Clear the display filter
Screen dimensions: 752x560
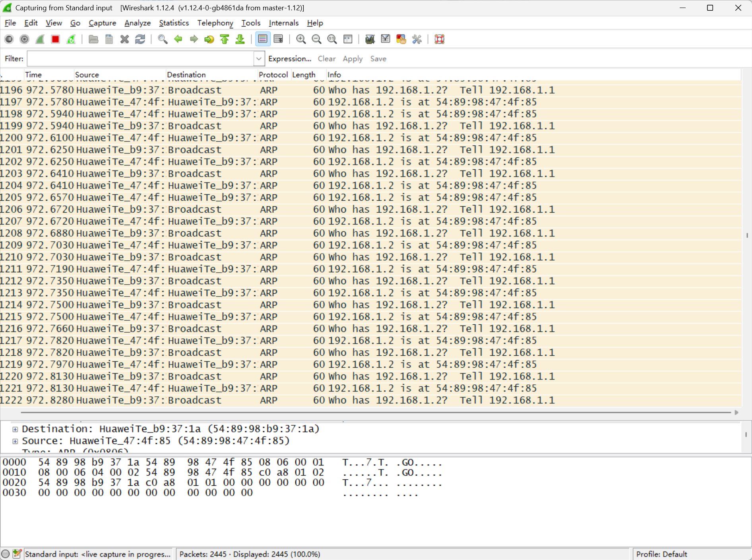tap(327, 59)
